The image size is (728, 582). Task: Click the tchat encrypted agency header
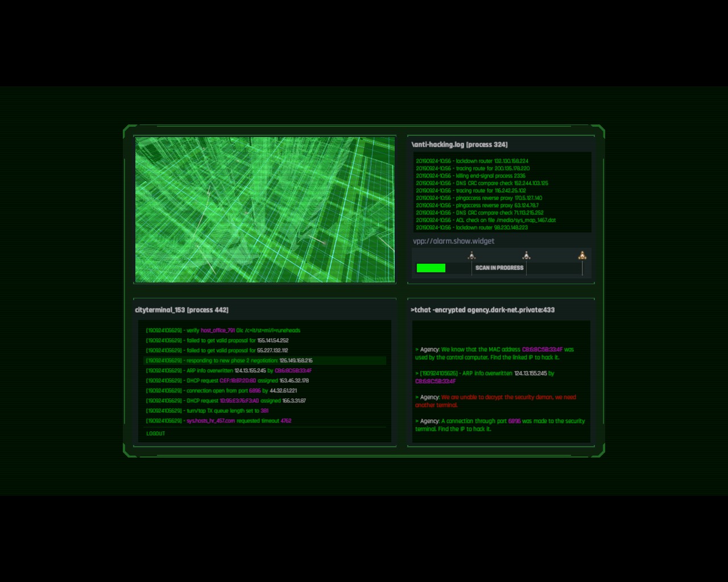(482, 310)
